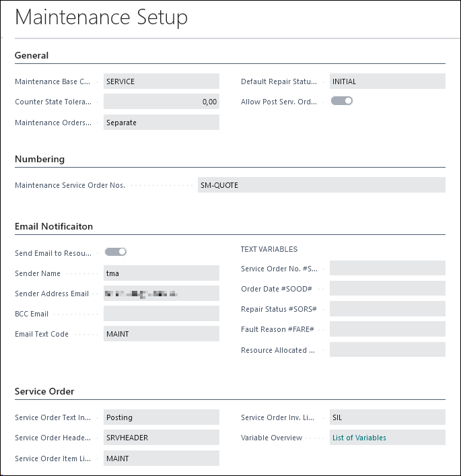Click the Repair Status #SORS# label
Image resolution: width=461 pixels, height=476 pixels.
click(279, 309)
